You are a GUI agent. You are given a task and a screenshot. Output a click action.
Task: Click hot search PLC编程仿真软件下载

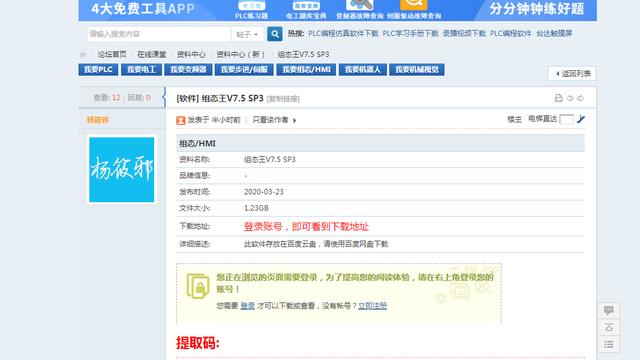click(x=343, y=33)
